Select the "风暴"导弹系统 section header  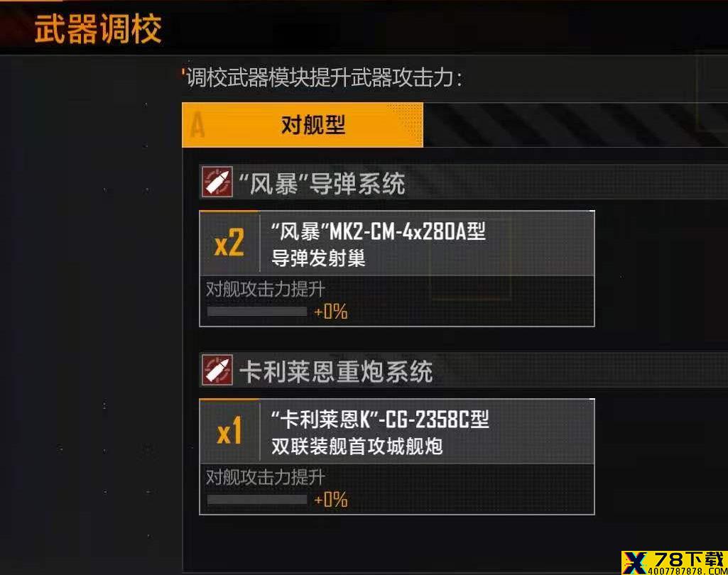tap(463, 182)
